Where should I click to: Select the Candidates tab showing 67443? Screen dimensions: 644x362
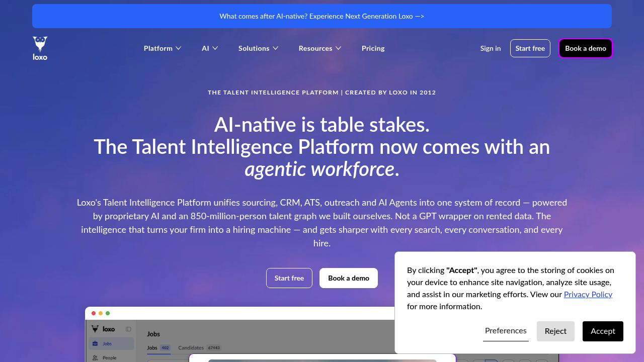point(200,347)
